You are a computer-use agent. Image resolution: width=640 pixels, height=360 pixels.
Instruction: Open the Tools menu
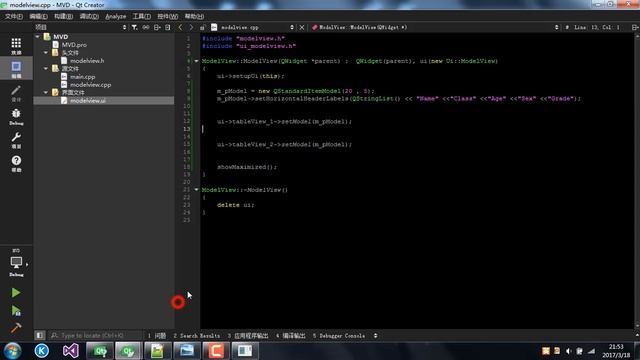142,16
